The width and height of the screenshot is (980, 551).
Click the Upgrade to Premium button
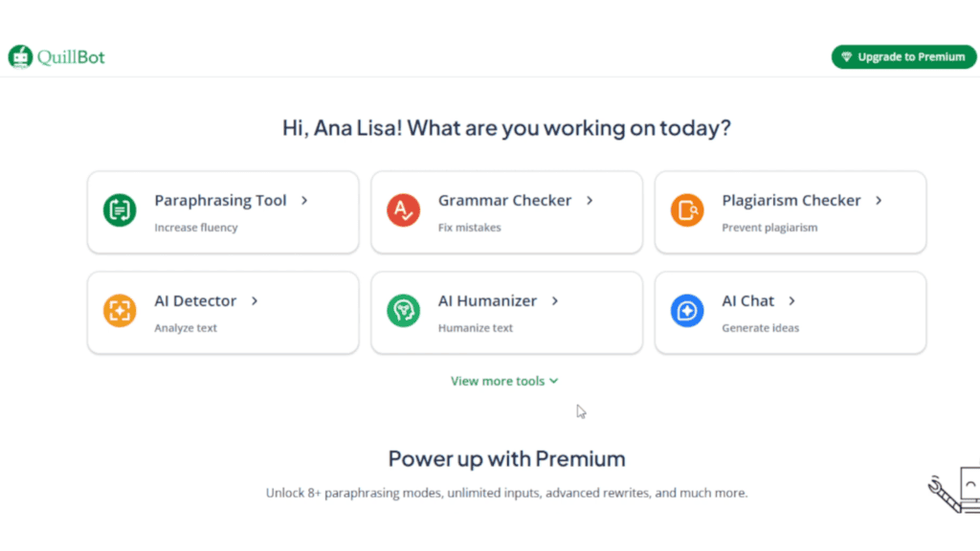903,56
